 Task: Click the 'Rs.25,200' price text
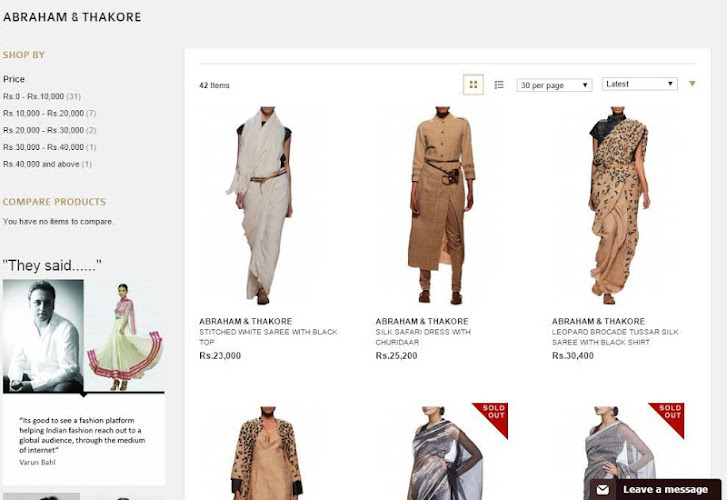point(396,356)
